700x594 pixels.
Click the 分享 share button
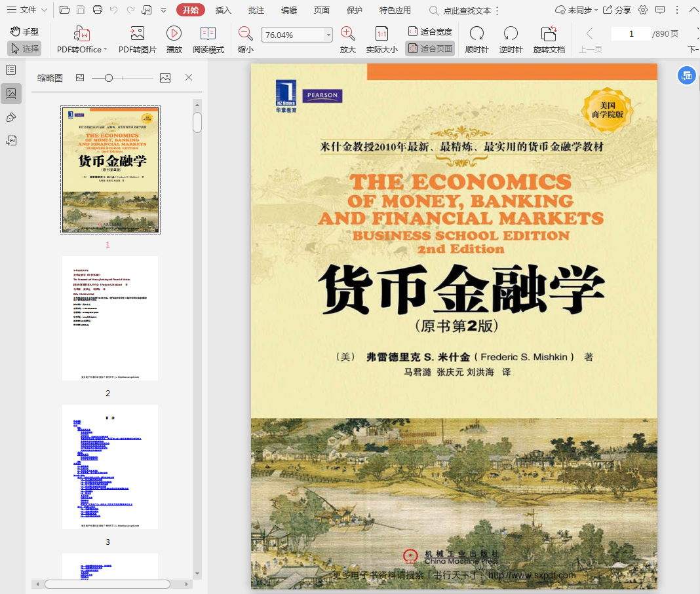click(x=617, y=10)
